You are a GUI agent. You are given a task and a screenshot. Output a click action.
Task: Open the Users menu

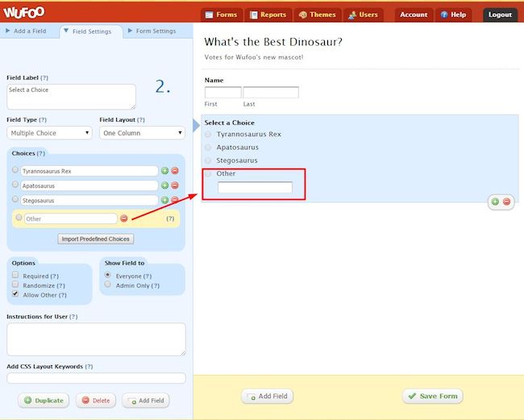click(364, 15)
